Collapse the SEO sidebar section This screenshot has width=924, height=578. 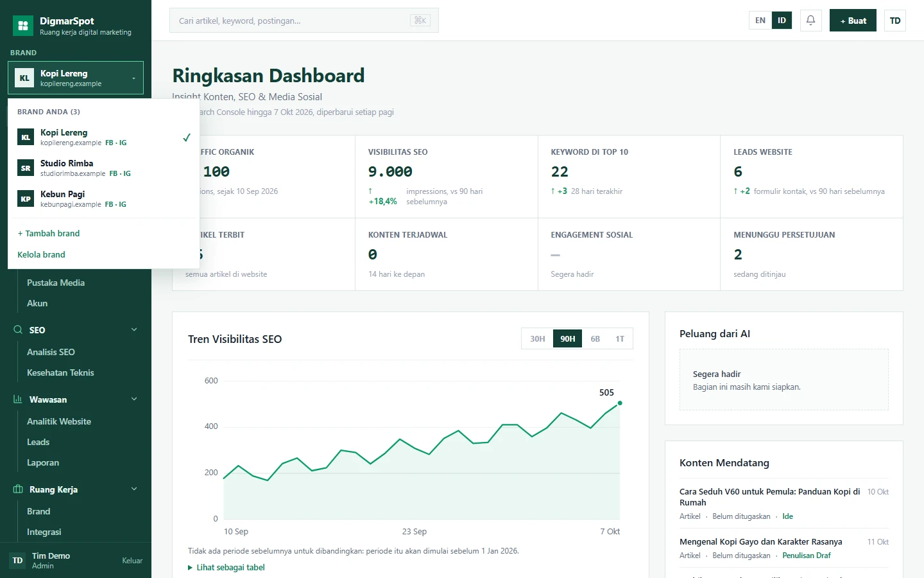(134, 329)
